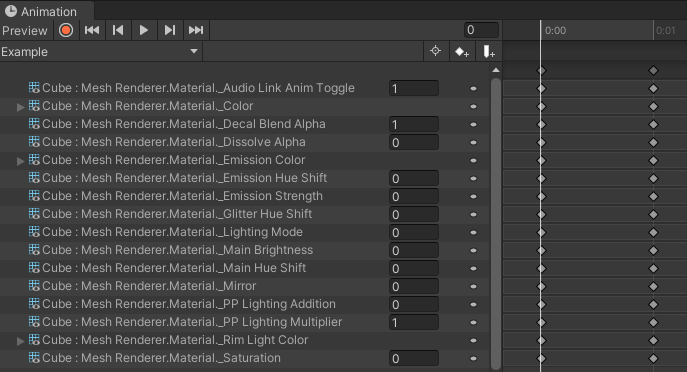The width and height of the screenshot is (687, 372).
Task: Go to the beginning of the clip
Action: coord(92,30)
